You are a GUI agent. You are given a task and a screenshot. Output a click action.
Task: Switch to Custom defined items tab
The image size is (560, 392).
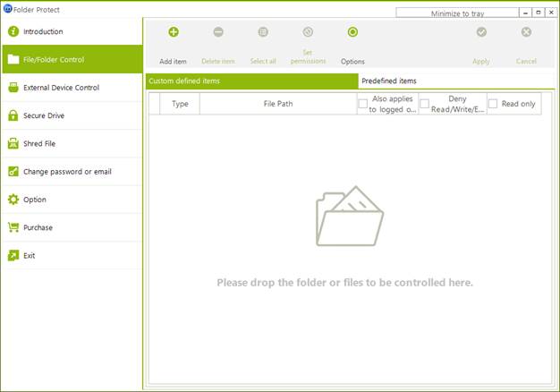click(251, 81)
